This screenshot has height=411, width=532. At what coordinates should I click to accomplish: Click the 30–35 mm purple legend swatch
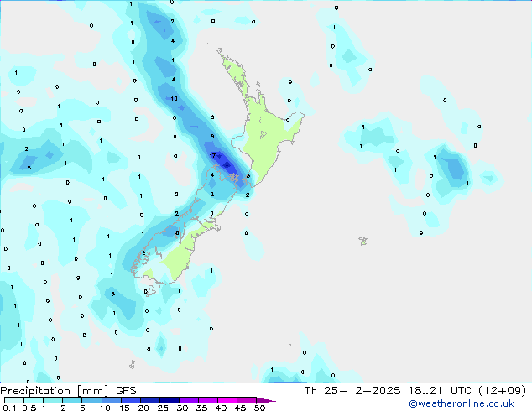pos(189,400)
